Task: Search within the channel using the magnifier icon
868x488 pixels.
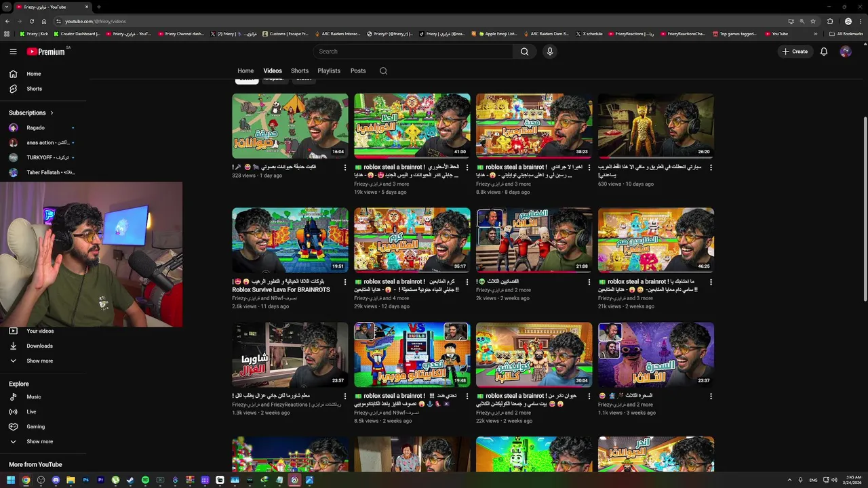Action: pyautogui.click(x=383, y=70)
